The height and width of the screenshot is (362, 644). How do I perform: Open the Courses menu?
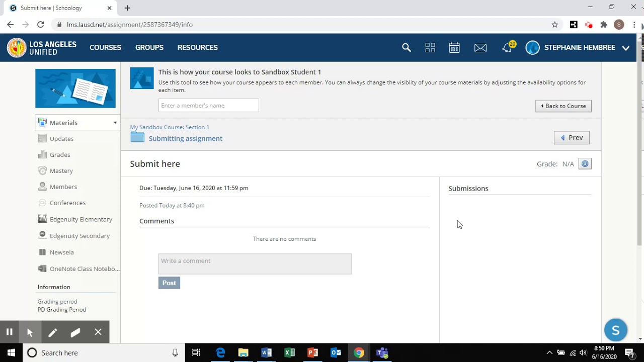(105, 48)
